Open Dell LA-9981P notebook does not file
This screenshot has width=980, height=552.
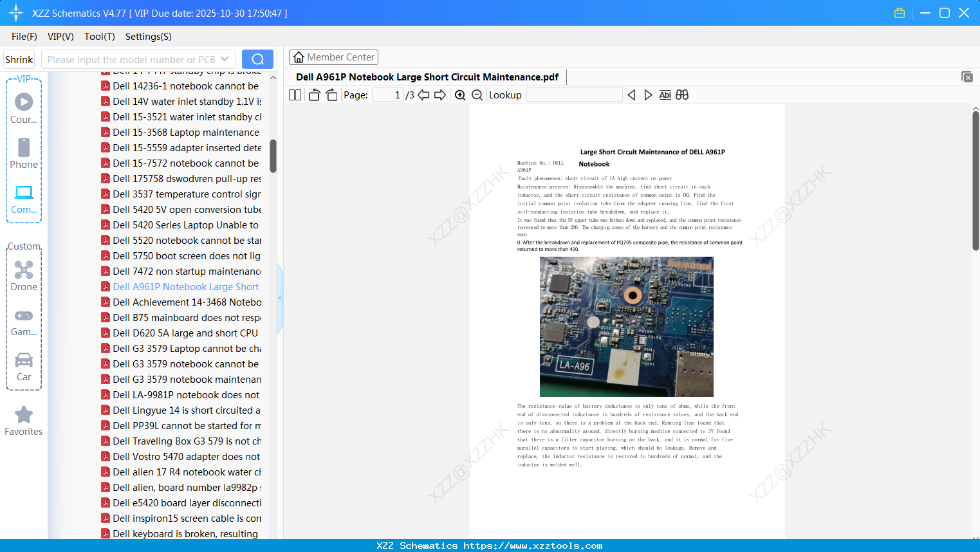coord(180,395)
